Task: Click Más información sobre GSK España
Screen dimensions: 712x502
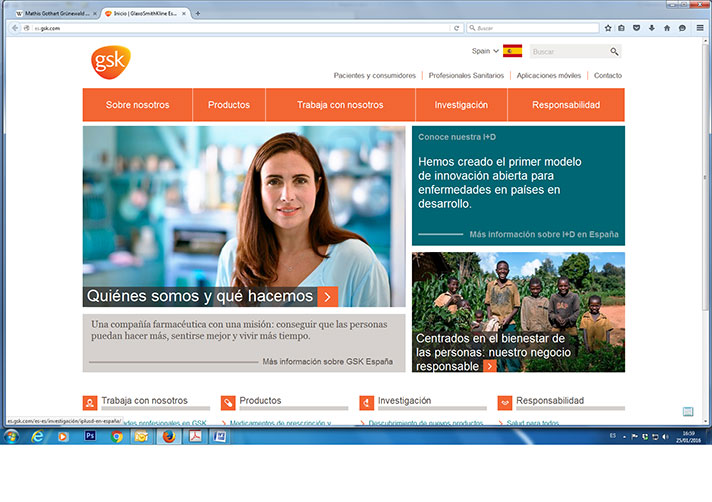Action: pos(327,362)
